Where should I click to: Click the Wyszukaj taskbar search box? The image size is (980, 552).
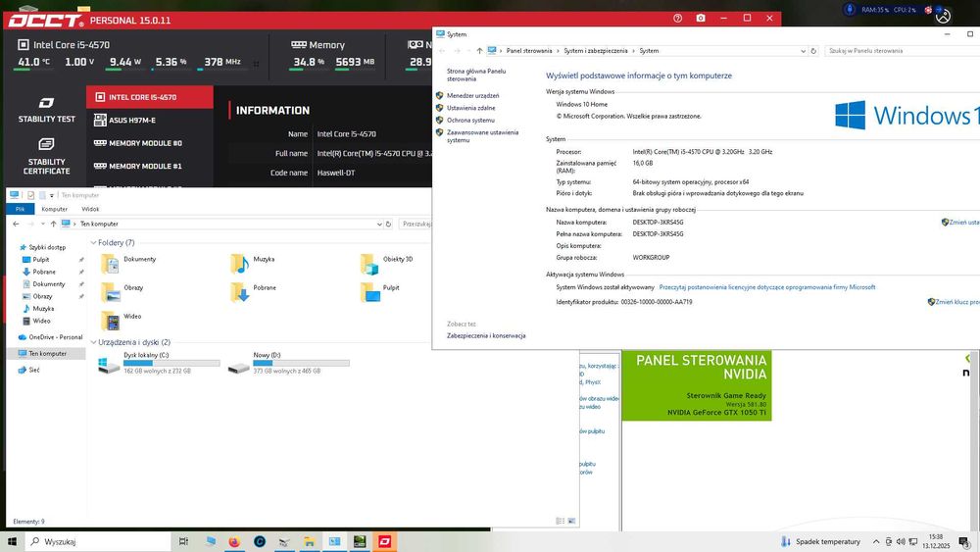[98, 541]
